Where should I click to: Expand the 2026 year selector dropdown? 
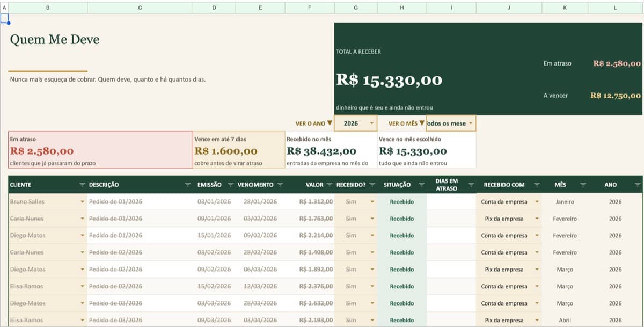coord(372,123)
